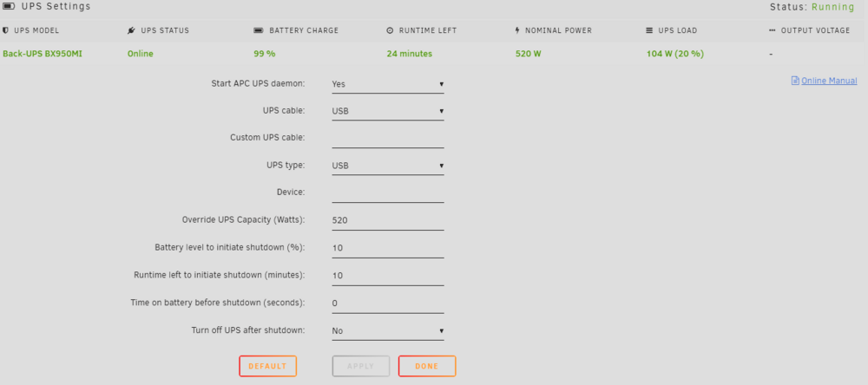This screenshot has height=385, width=868.
Task: Click the UPS STATUS column header
Action: [165, 30]
